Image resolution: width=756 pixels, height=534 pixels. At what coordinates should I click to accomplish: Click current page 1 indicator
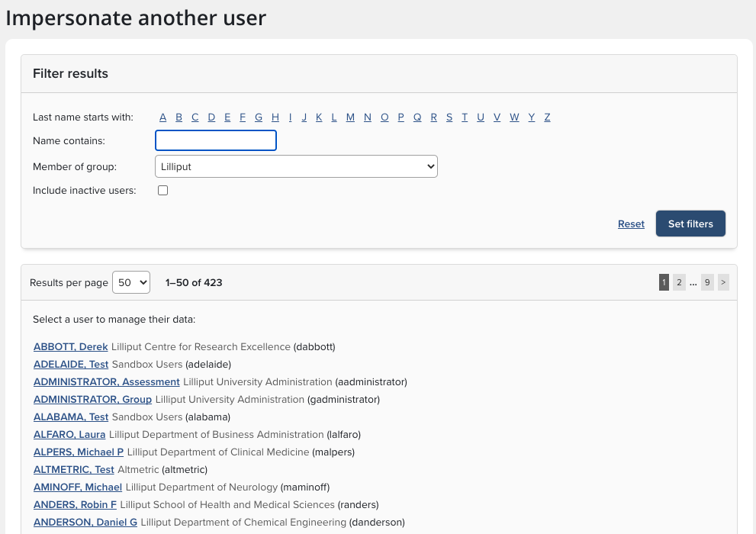[664, 282]
